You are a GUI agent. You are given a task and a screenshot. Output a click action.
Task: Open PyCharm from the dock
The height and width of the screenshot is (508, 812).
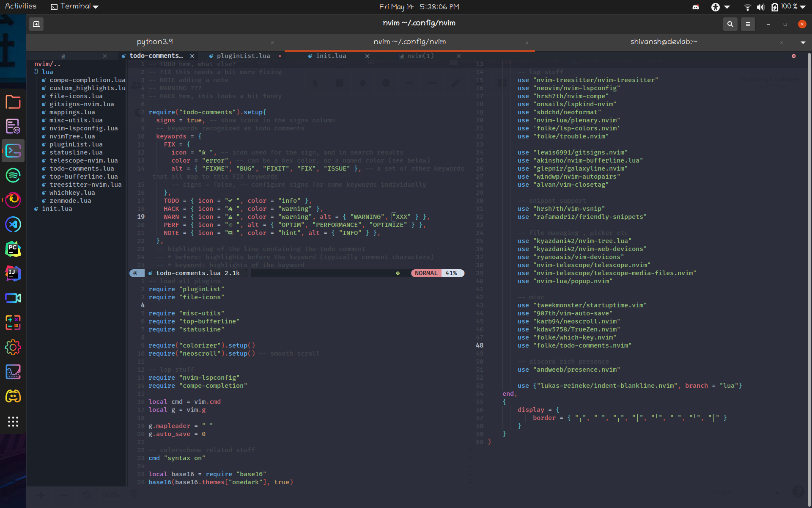click(13, 249)
